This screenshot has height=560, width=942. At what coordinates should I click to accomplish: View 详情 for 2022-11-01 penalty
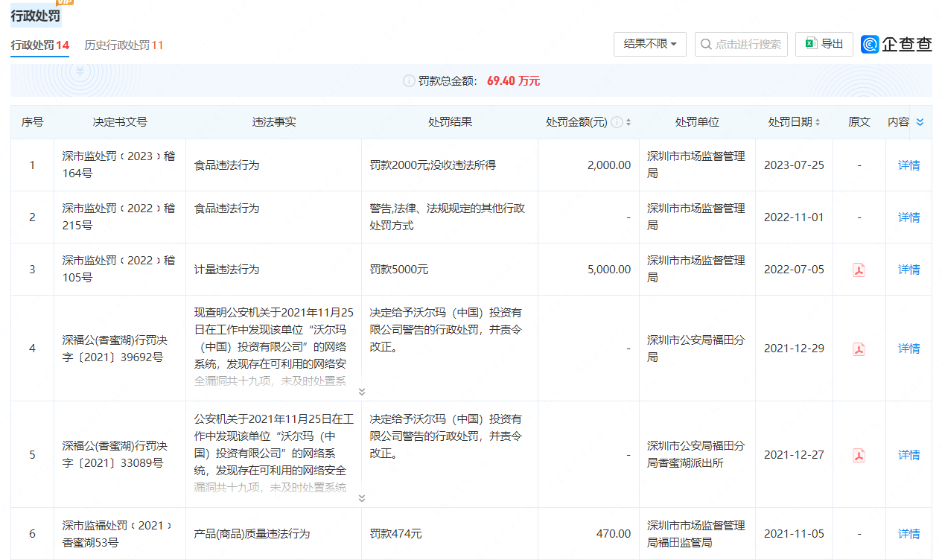[908, 217]
